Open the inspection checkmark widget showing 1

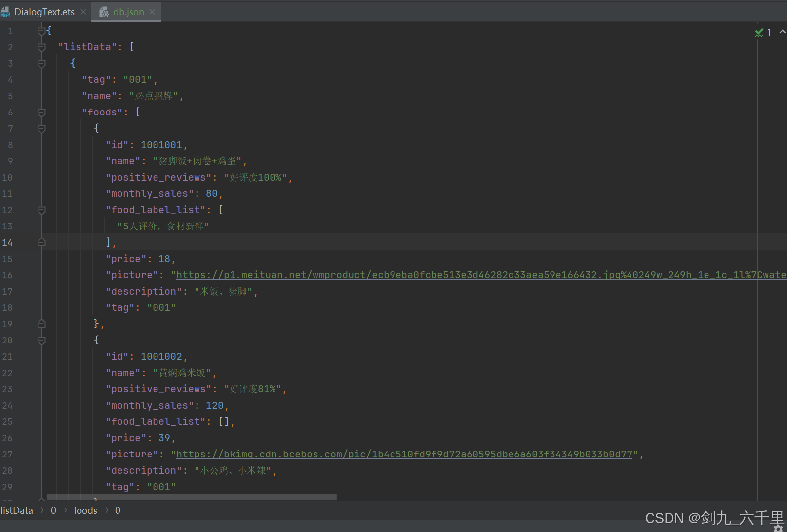[x=763, y=32]
